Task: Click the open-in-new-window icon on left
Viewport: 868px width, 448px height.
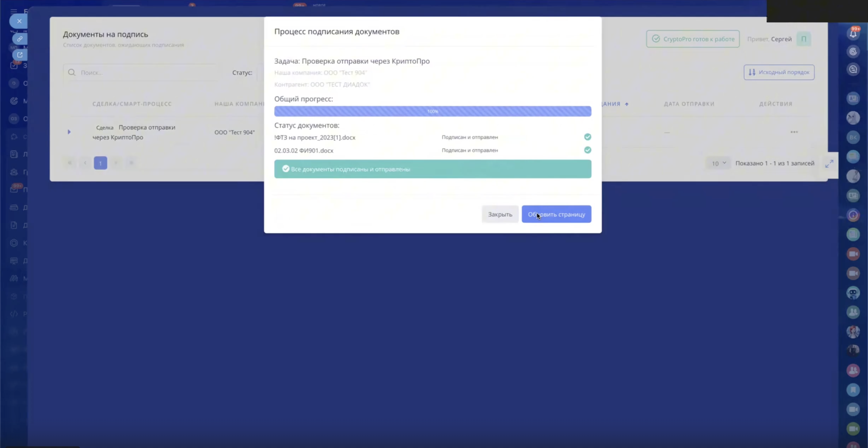Action: 20,55
